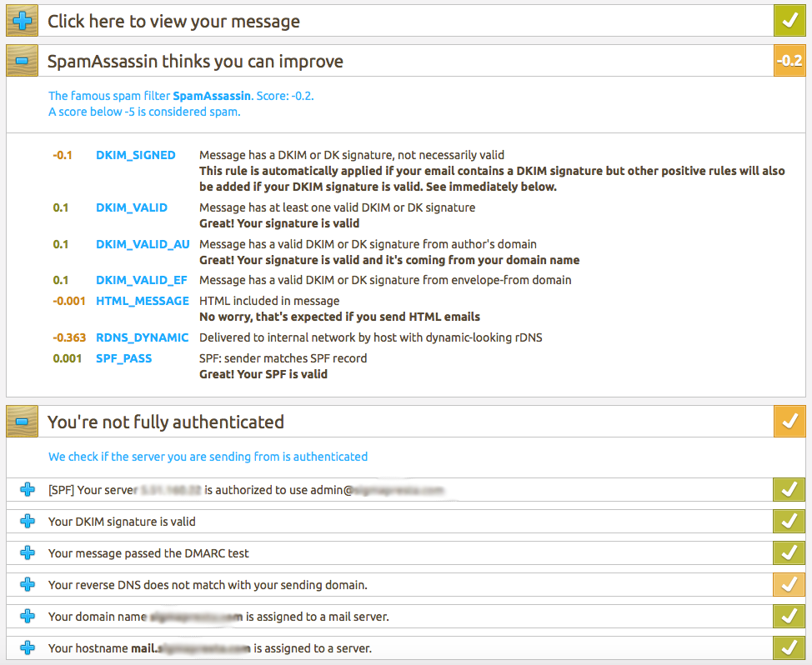Expand the domain name mail server row
812x665 pixels.
tap(28, 617)
